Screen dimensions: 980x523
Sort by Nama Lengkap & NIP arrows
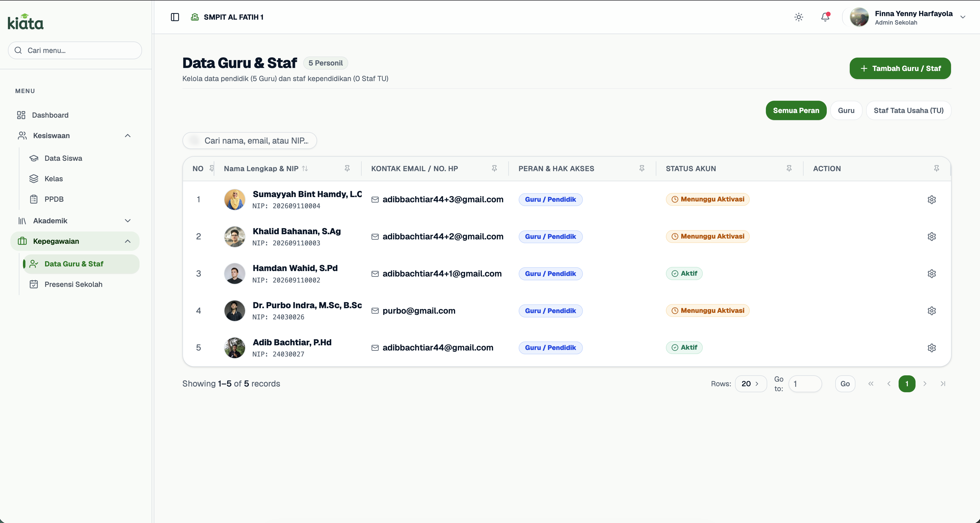[x=305, y=168]
